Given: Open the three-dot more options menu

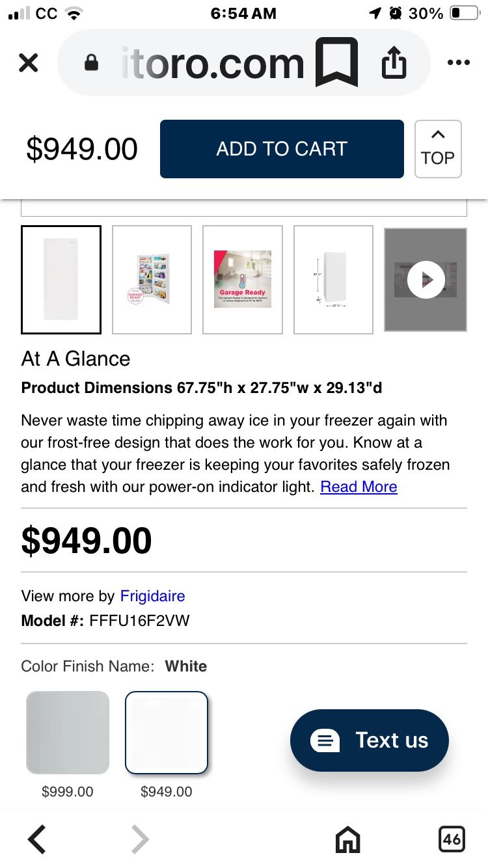Looking at the screenshot, I should click(x=459, y=63).
